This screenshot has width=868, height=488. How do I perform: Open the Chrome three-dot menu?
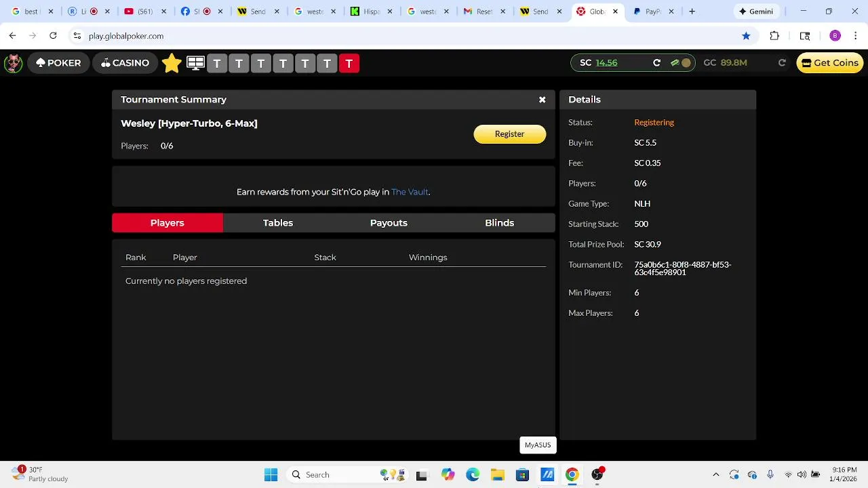856,36
